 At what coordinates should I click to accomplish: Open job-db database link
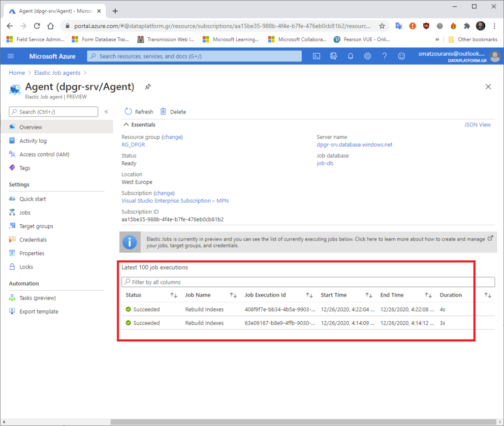[x=325, y=163]
